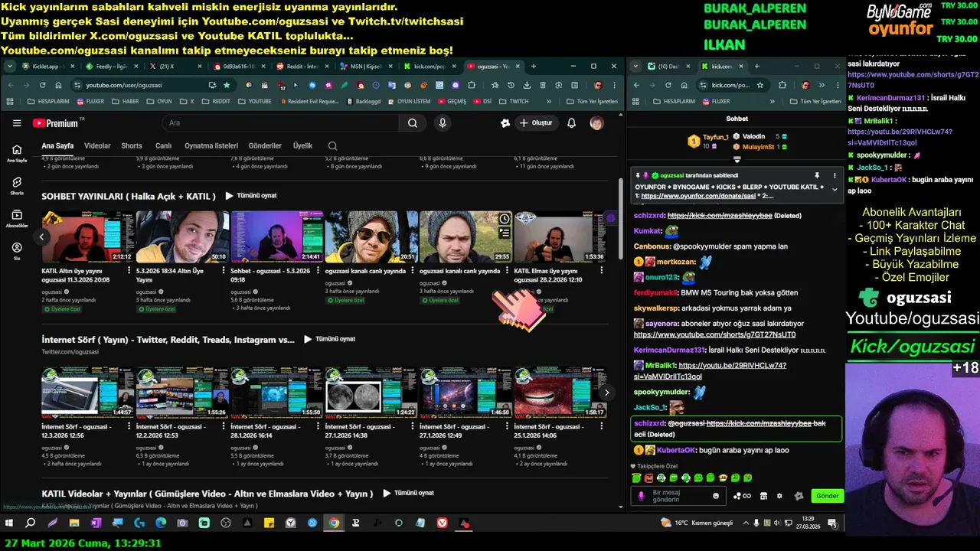Open Shorts in YouTube sidebar
Screen dimensions: 980x551
pyautogui.click(x=17, y=185)
